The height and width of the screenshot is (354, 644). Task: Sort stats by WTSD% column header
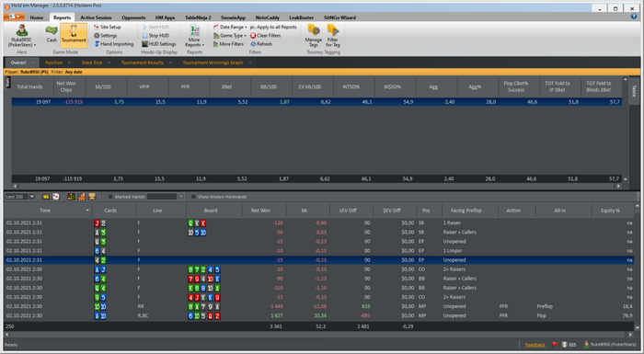[351, 87]
